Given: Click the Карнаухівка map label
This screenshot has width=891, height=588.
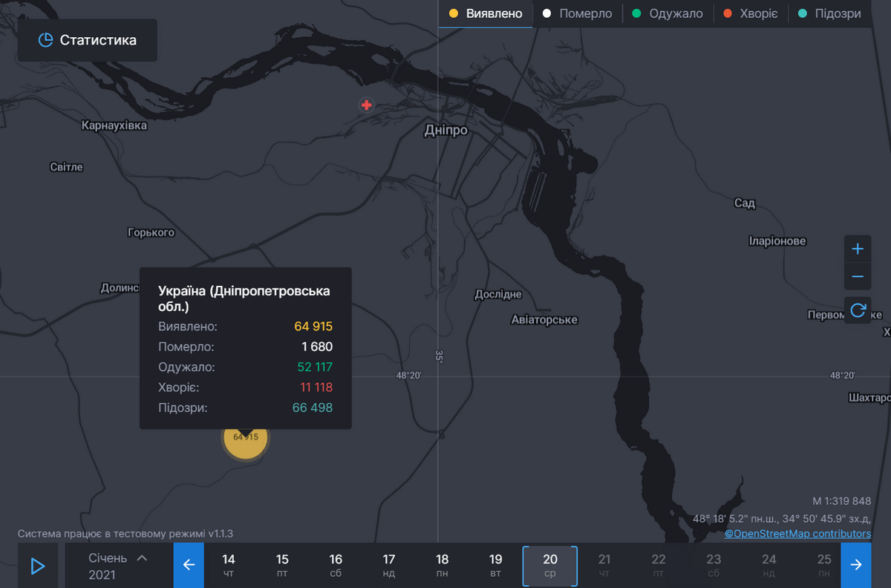Looking at the screenshot, I should 114,125.
